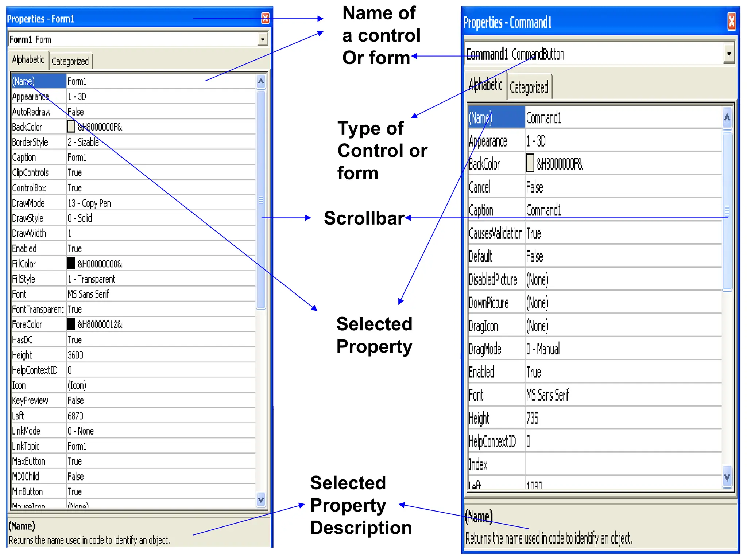This screenshot has height=560, width=747.
Task: Close the Properties - Form1 window
Action: click(265, 18)
